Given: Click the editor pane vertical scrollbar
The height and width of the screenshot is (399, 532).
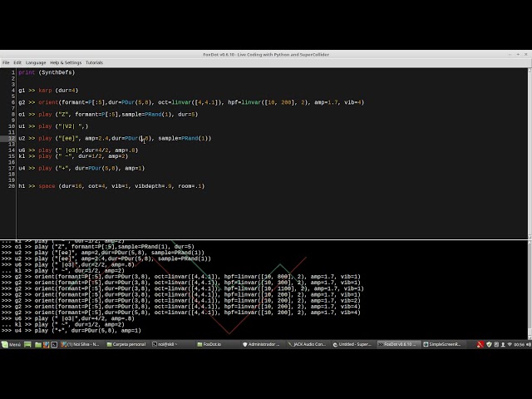Looking at the screenshot, I should click(530, 153).
